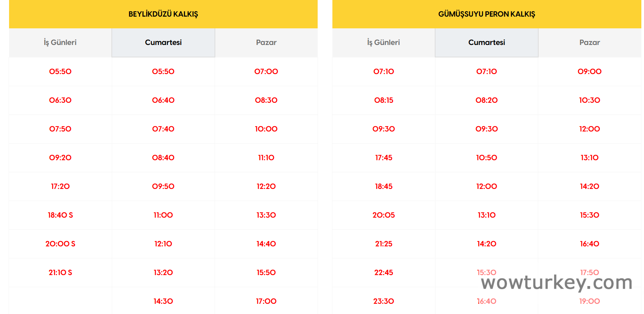
Task: Select the 18:40 S departure time
Action: 60,215
